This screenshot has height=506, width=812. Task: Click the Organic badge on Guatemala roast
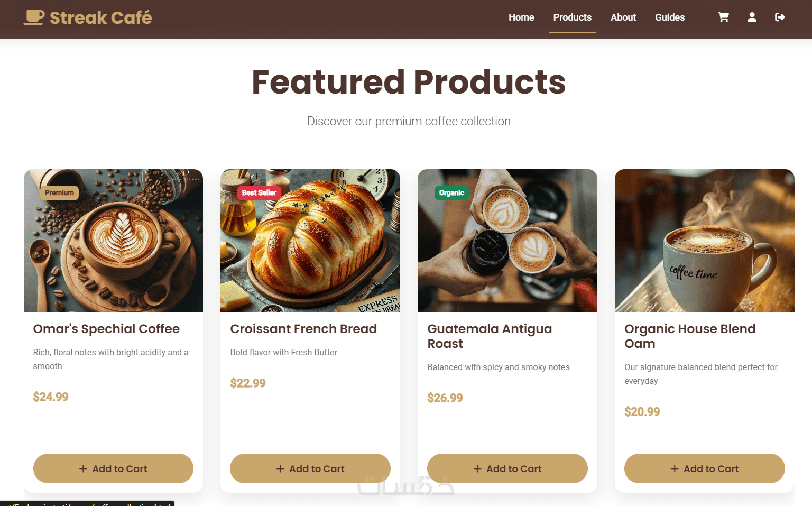tap(451, 193)
